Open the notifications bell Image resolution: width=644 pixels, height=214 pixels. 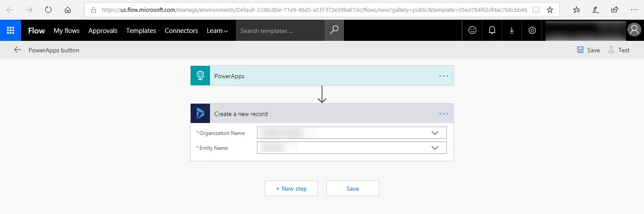click(x=492, y=30)
